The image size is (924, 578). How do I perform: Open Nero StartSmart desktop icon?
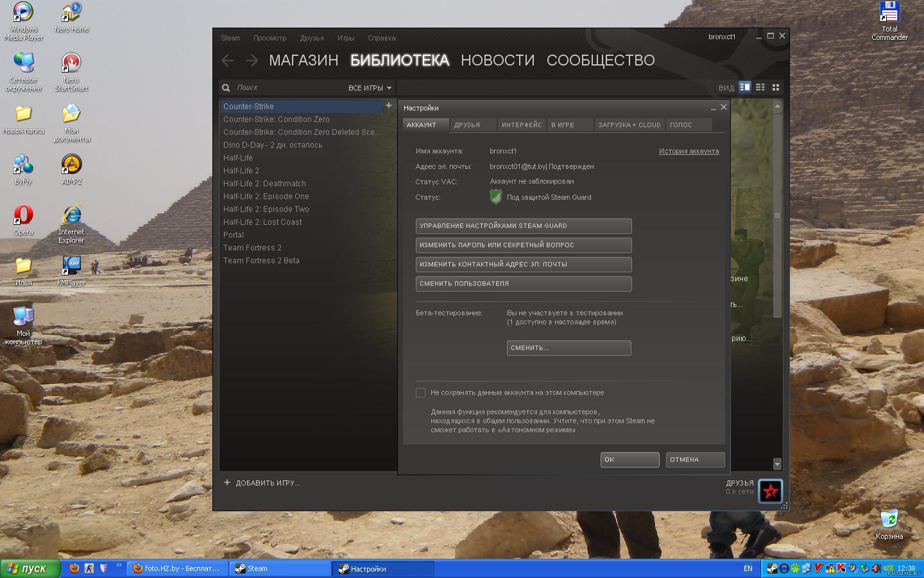72,72
